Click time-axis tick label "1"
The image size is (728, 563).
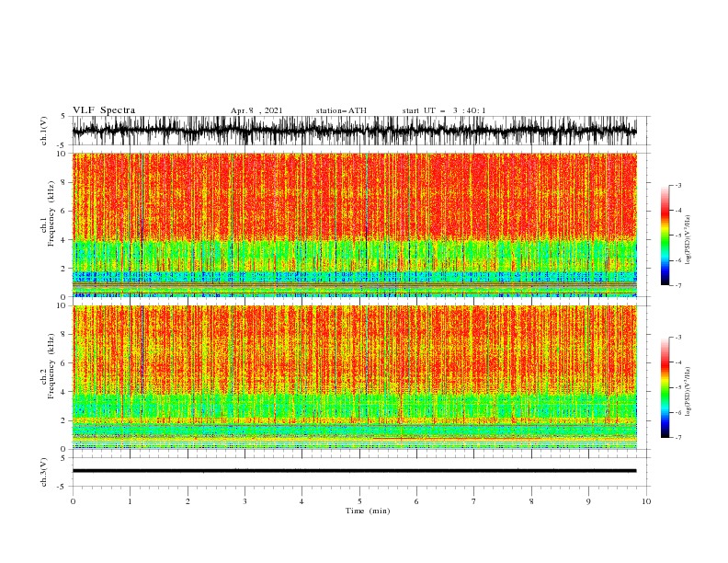(x=130, y=501)
